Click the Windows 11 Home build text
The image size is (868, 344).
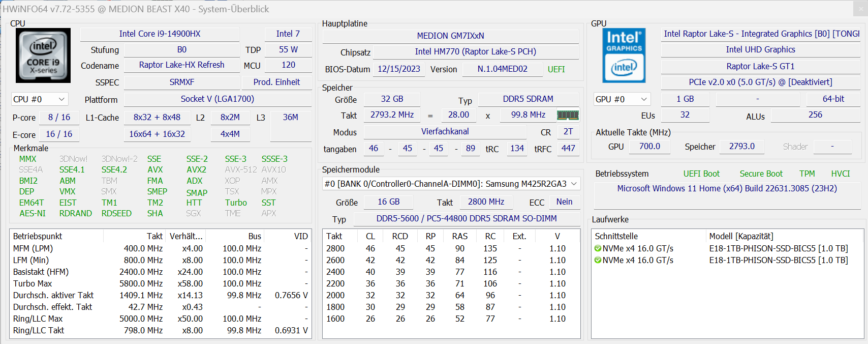727,188
